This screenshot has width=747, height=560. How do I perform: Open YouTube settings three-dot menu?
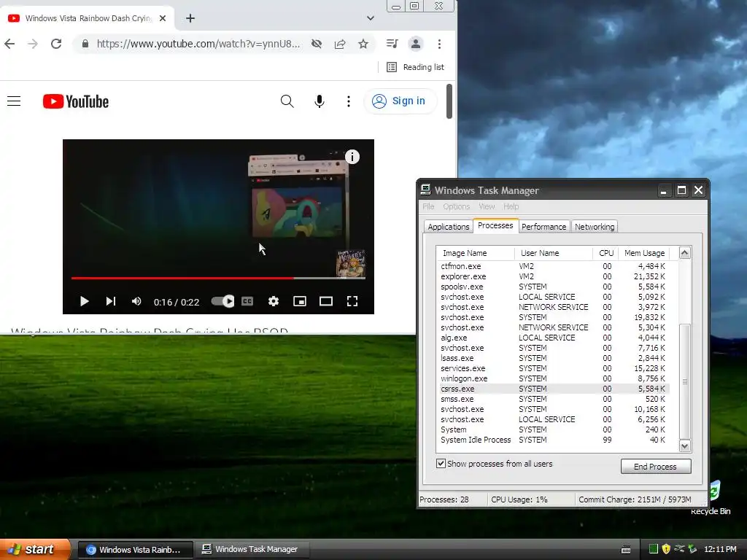(x=349, y=101)
